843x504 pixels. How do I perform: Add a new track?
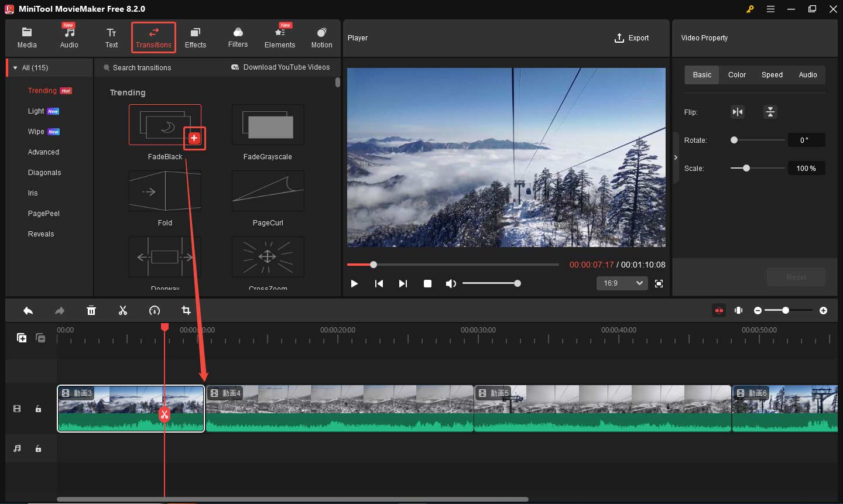[22, 338]
